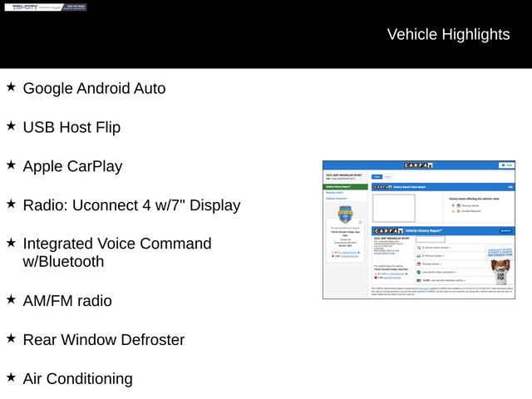This screenshot has height=399, width=532.
Task: Click the previous owners icon
Action: 420,256
